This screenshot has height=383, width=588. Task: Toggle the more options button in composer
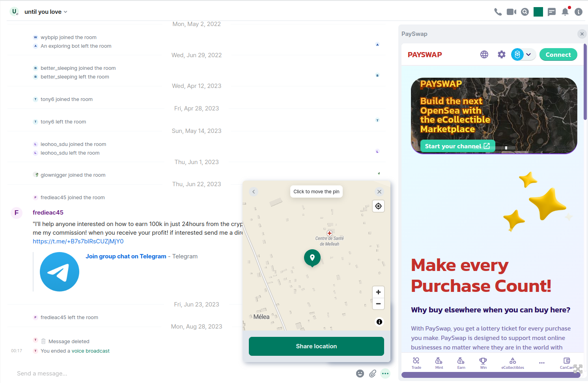pos(385,374)
